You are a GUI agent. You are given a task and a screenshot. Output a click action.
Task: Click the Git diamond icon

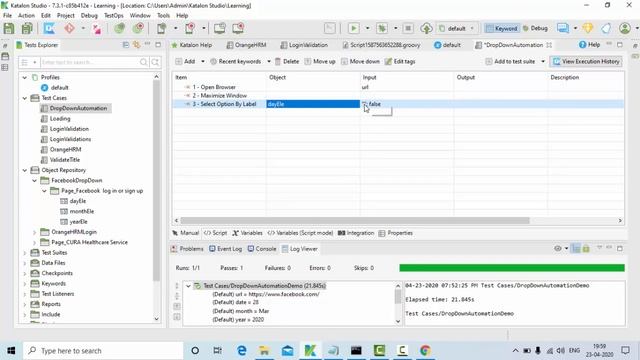pos(69,28)
